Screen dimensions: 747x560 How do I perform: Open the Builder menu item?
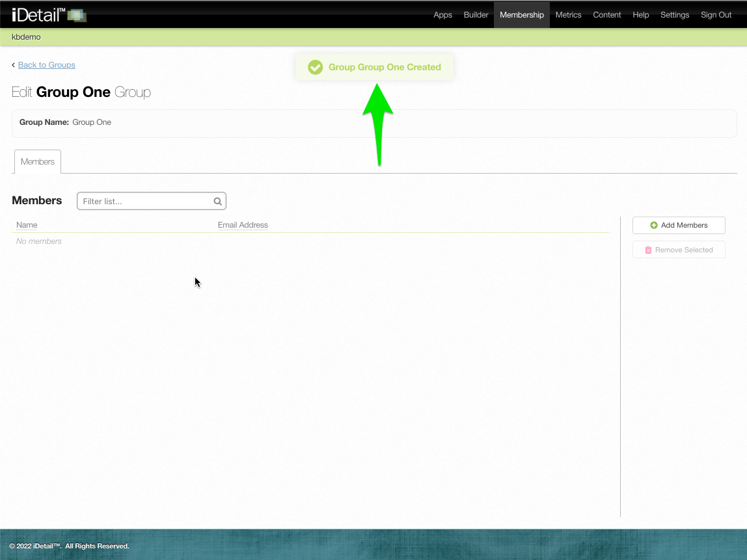[476, 15]
